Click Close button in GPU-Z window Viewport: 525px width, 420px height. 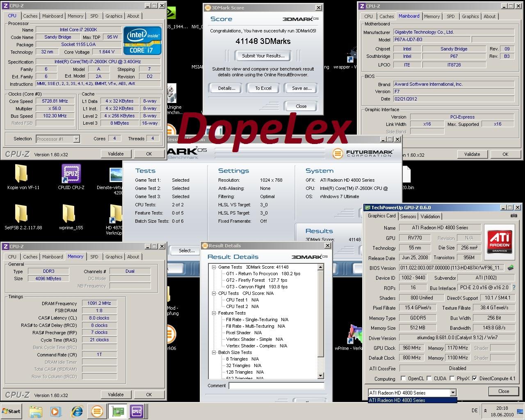click(x=504, y=391)
